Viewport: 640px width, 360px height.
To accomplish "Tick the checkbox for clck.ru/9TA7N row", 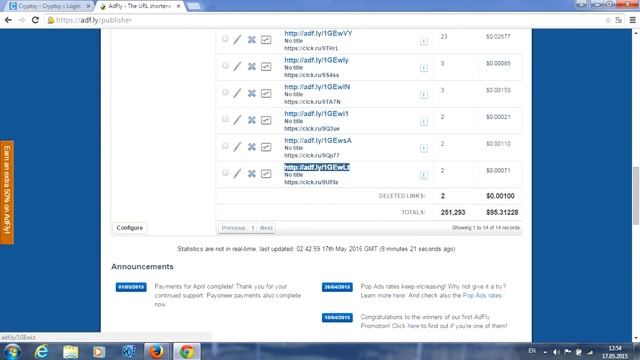I will (x=225, y=92).
